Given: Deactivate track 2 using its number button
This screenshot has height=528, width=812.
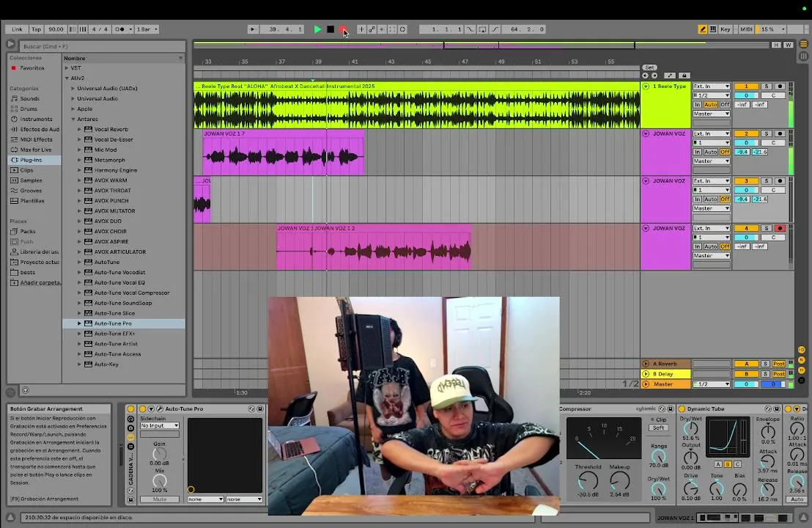Looking at the screenshot, I should pos(746,133).
